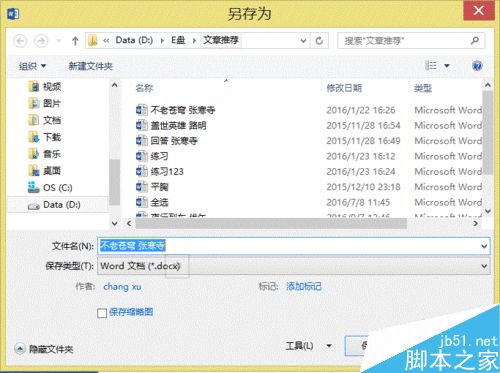Click Word icon beside 练习123

pos(141,171)
